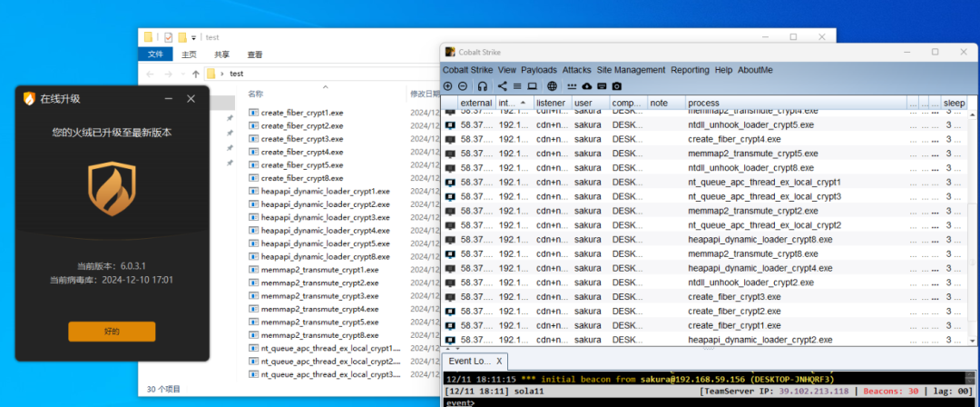Click the orange 好的 button
This screenshot has width=980, height=407.
112,332
